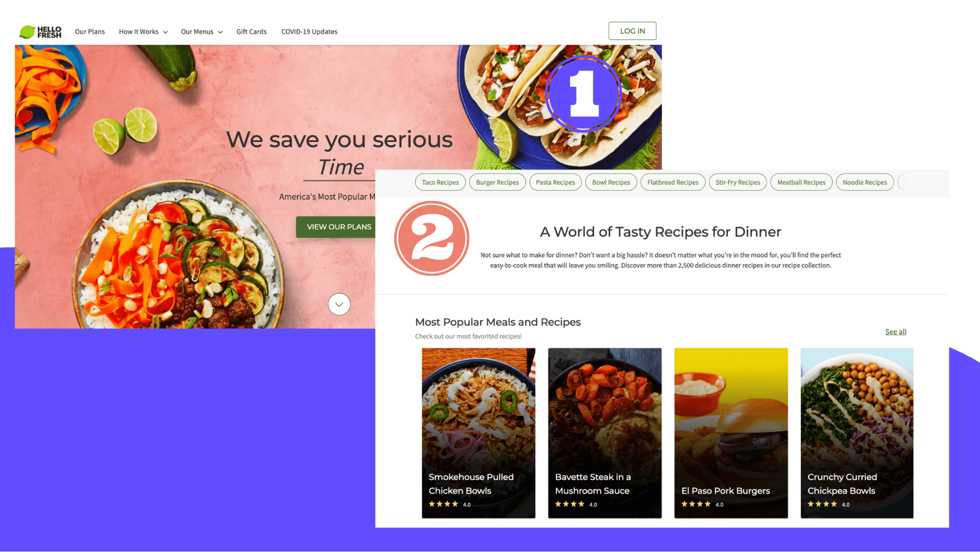This screenshot has height=552, width=980.
Task: Select the Stir-Fry Recipes filter icon
Action: (738, 182)
